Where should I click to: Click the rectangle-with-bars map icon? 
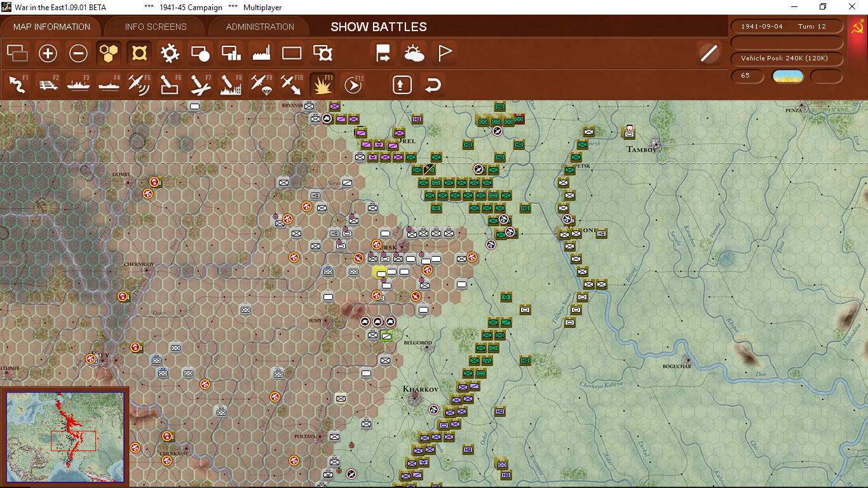(x=231, y=53)
